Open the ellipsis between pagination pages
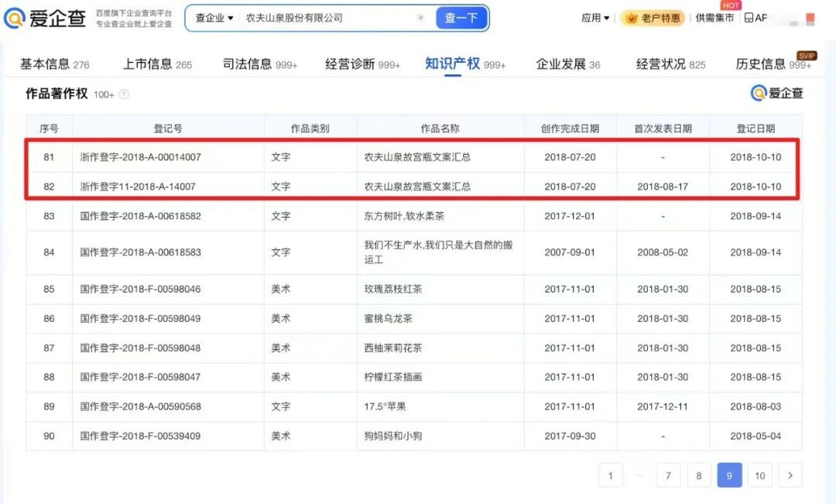836x504 pixels. click(x=641, y=475)
